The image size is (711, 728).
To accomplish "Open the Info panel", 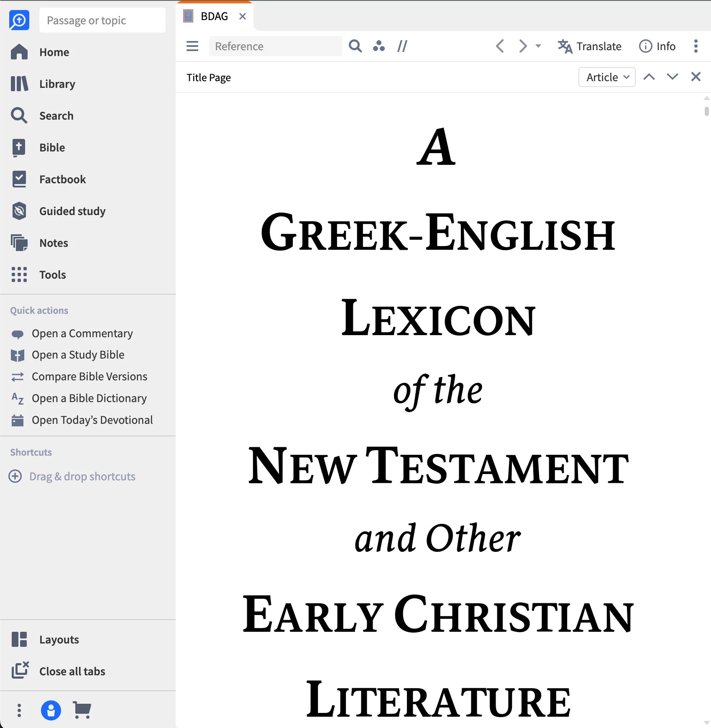I will 657,46.
